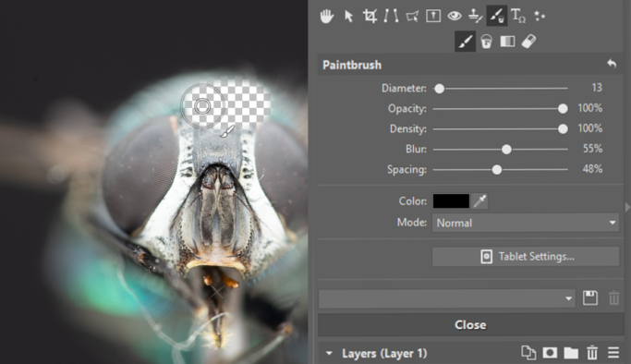Open the empty presets dropdown

point(446,298)
